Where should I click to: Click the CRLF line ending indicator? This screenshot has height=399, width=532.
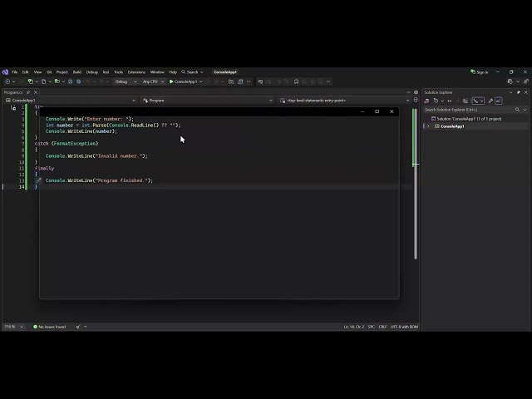382,327
